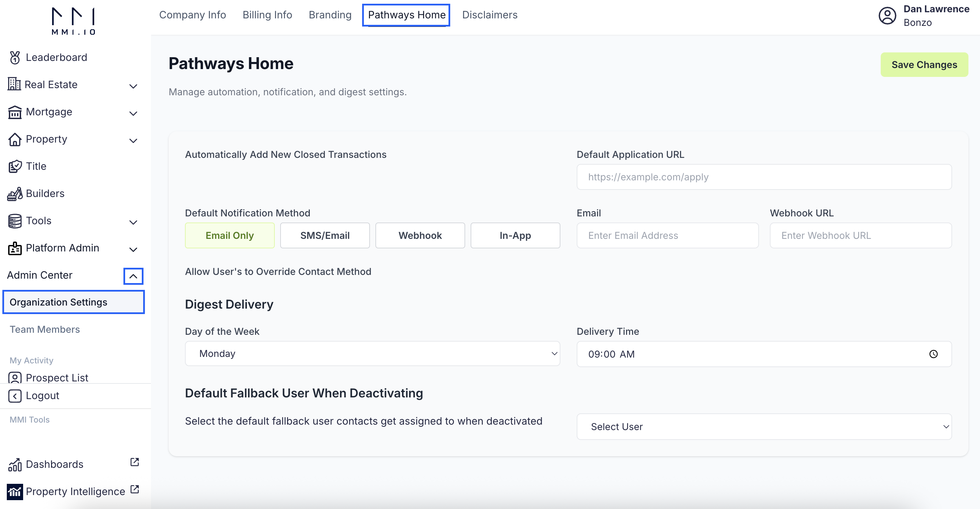Click "Automatically Add New Closed Transactions" label
The height and width of the screenshot is (509, 980).
click(x=286, y=154)
